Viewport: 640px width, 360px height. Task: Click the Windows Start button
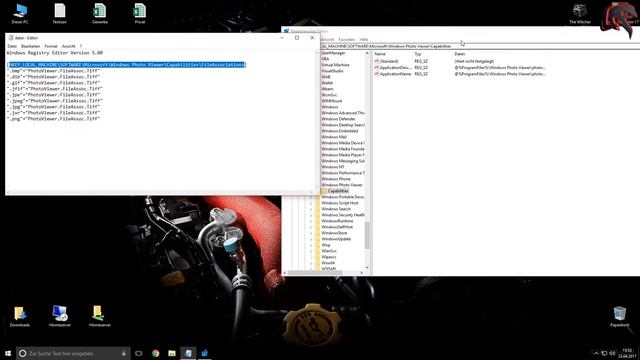pyautogui.click(x=8, y=353)
